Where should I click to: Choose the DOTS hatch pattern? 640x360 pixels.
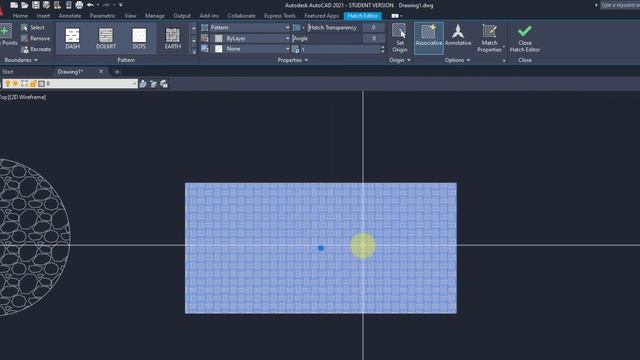point(139,38)
